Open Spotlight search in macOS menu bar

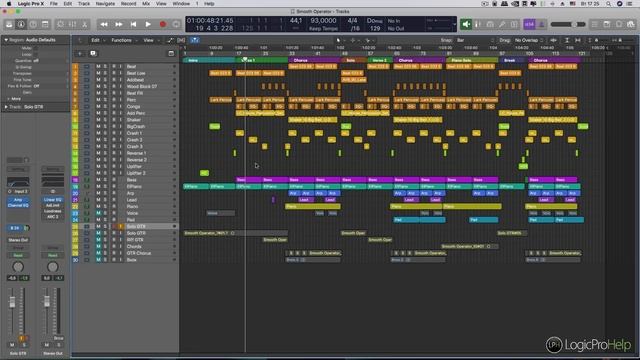pyautogui.click(x=609, y=4)
